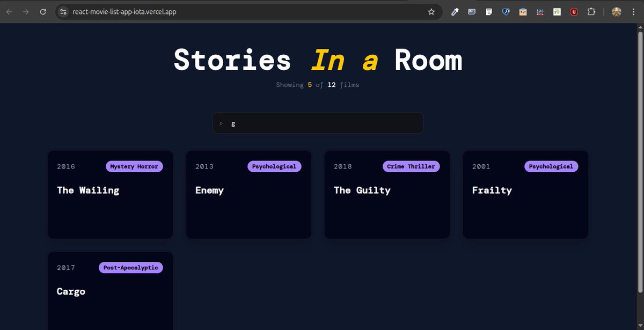Open the site information icon in address bar
The height and width of the screenshot is (330, 644).
(63, 12)
